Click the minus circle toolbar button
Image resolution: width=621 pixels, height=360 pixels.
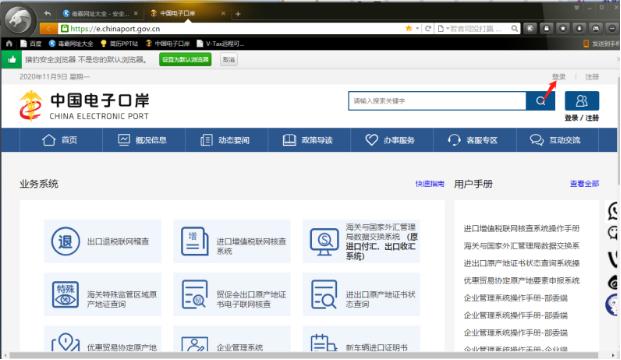click(611, 28)
